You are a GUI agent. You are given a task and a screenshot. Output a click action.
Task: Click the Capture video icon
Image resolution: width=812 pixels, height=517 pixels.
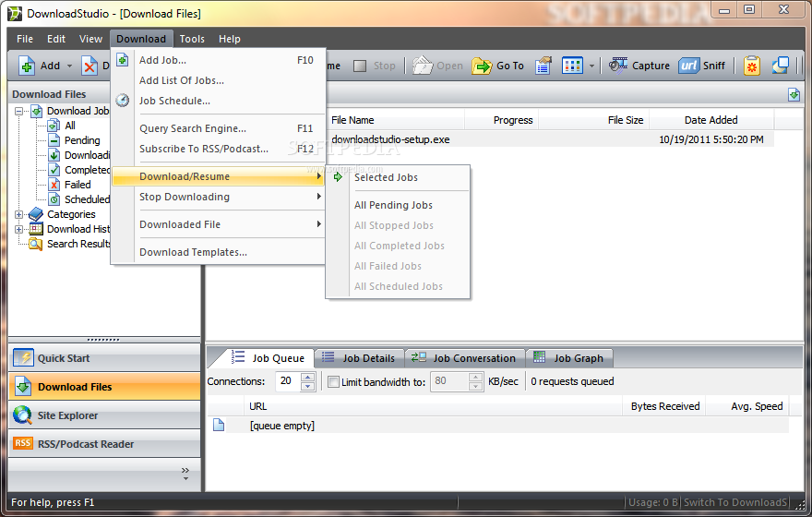(x=618, y=66)
